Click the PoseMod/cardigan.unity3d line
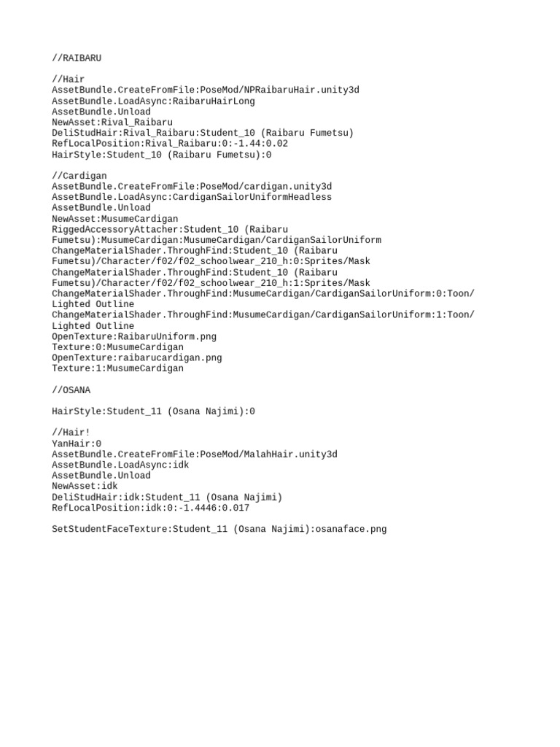The image size is (560, 747). (192, 186)
